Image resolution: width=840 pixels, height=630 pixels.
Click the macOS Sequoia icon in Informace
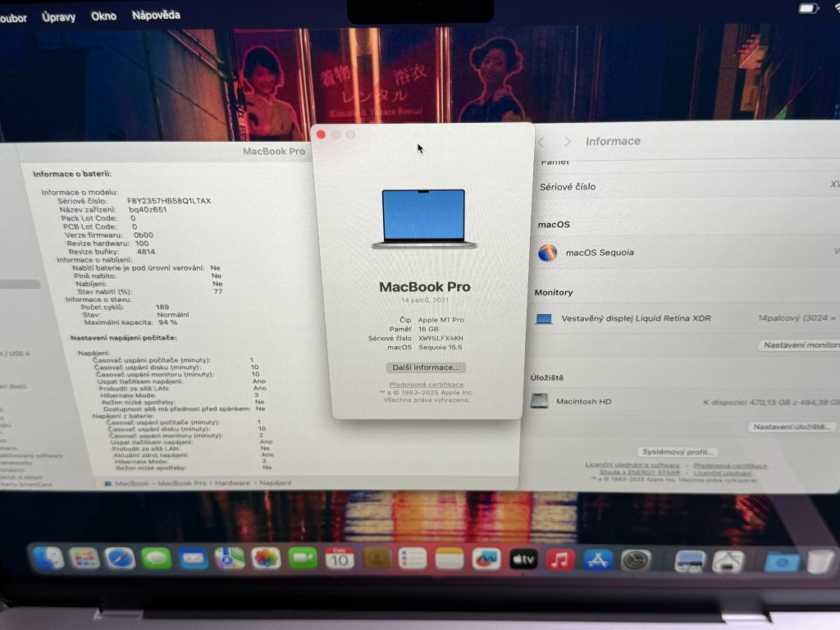[547, 253]
